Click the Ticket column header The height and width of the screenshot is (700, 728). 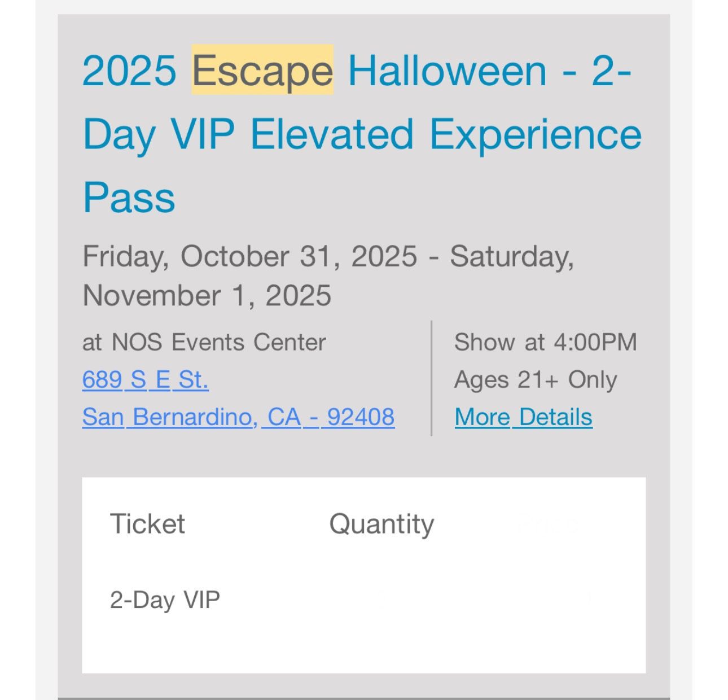coord(148,524)
